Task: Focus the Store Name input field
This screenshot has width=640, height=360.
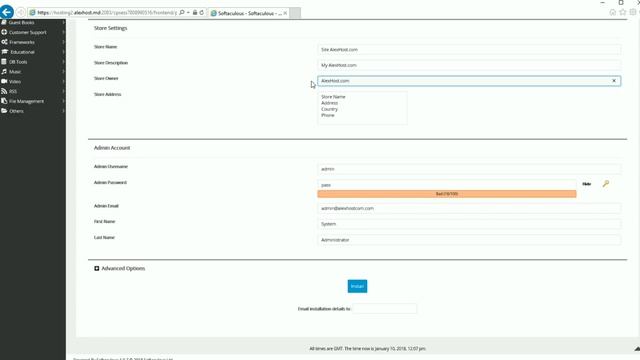Action: (469, 49)
